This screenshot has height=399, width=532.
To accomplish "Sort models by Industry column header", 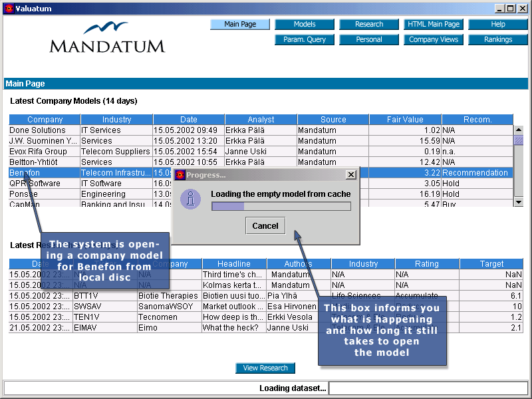I will point(117,120).
